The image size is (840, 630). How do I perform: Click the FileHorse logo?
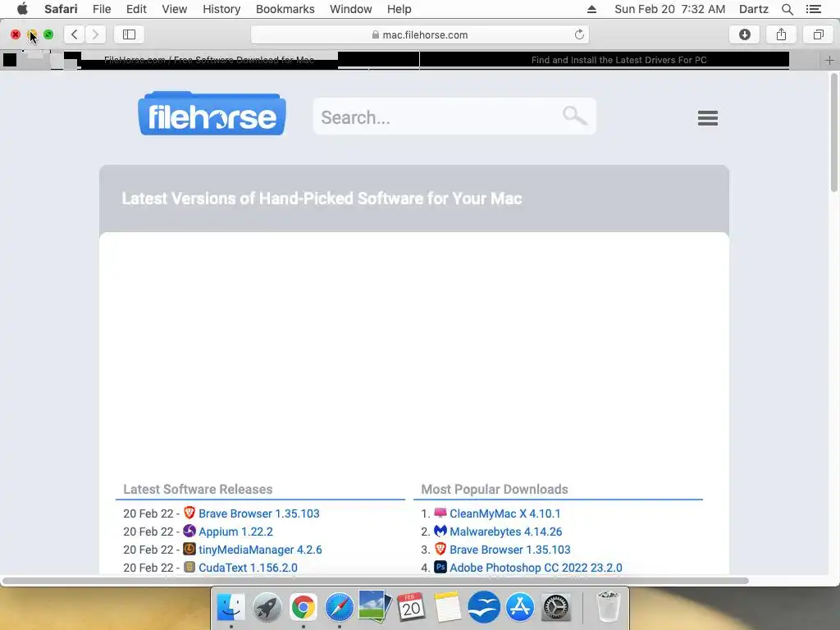(212, 113)
